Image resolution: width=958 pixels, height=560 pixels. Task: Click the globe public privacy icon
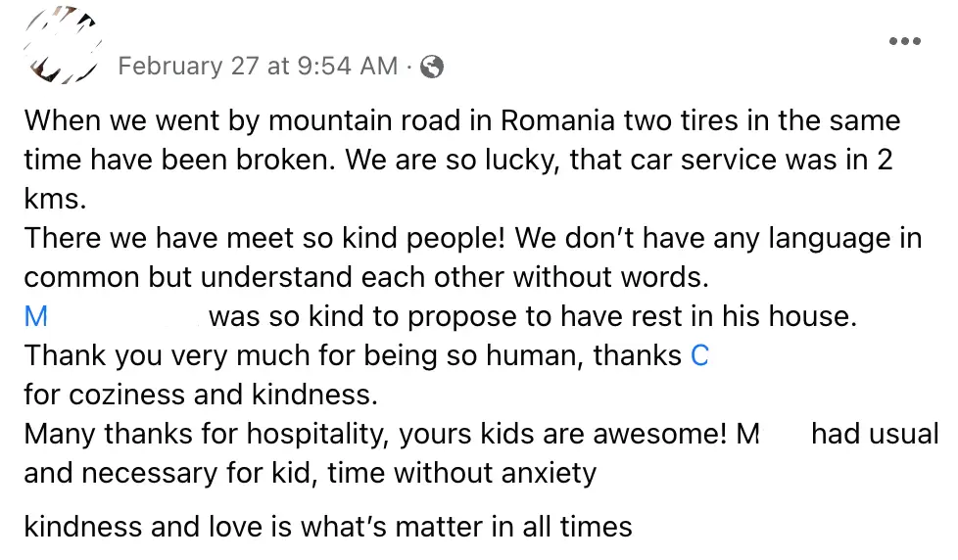click(431, 67)
